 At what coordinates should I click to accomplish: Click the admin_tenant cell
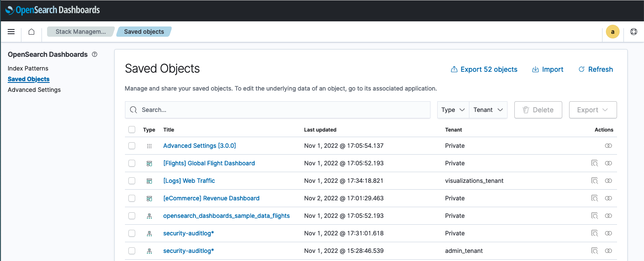coord(464,251)
